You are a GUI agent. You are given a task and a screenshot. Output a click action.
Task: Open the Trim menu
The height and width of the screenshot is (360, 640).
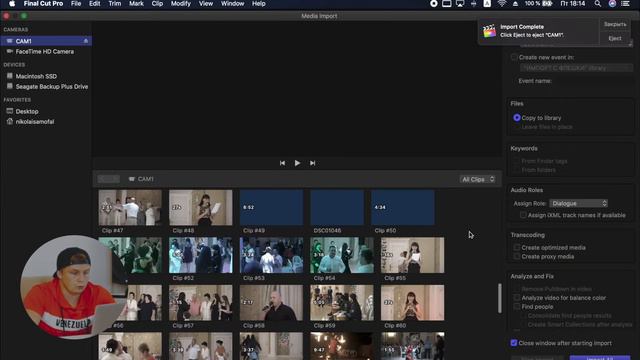(115, 4)
